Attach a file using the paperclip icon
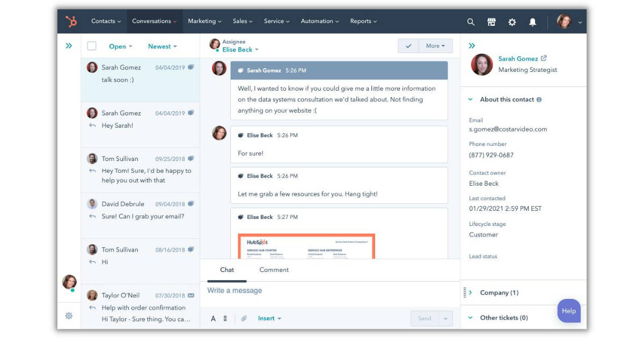The image size is (644, 338). pos(244,318)
